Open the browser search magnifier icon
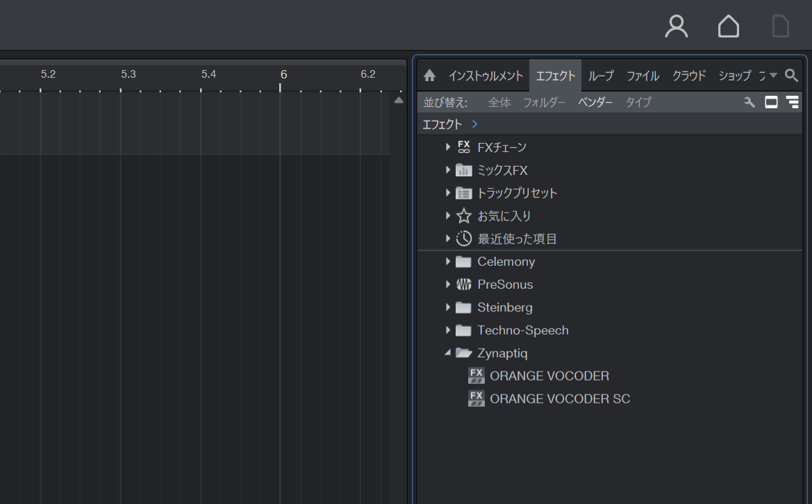Viewport: 812px width, 504px height. tap(791, 76)
